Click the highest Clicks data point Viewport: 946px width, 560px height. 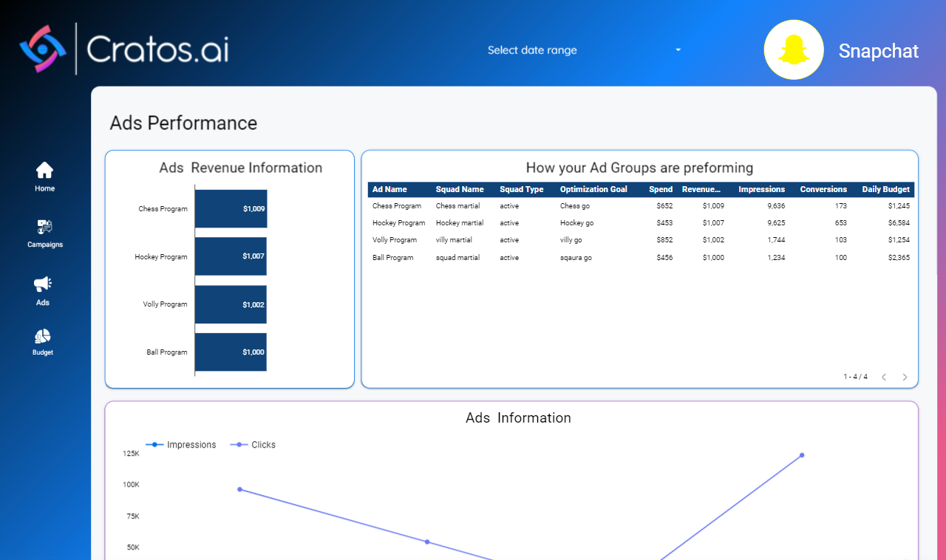click(802, 455)
